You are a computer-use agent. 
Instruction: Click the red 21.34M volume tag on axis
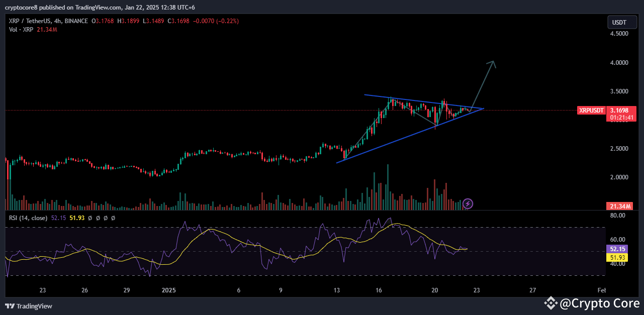[x=619, y=206]
